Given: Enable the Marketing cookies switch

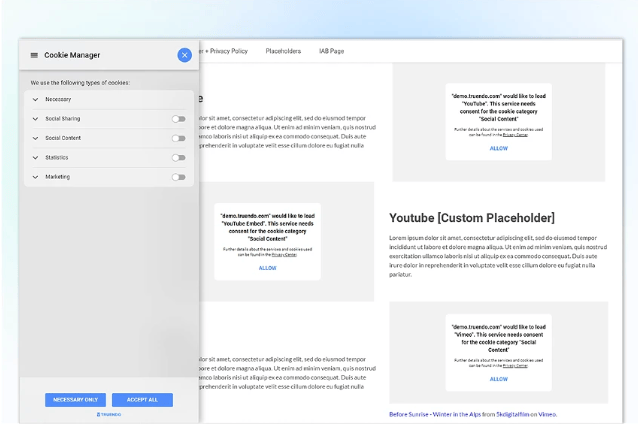Looking at the screenshot, I should (178, 177).
